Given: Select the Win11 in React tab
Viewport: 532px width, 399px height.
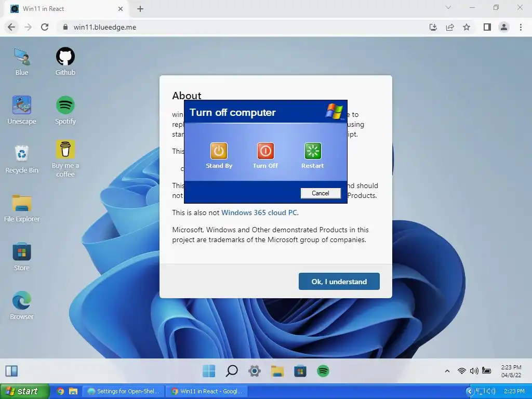Looking at the screenshot, I should 66,9.
